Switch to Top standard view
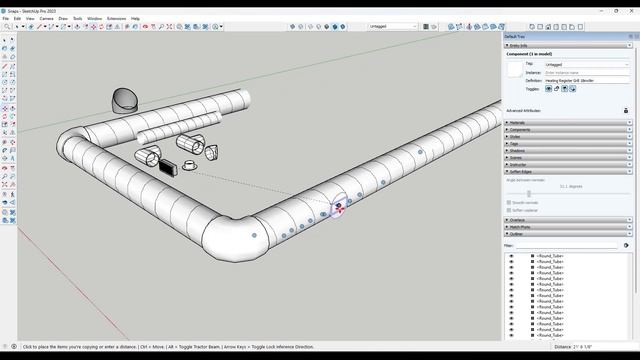 tap(540, 27)
